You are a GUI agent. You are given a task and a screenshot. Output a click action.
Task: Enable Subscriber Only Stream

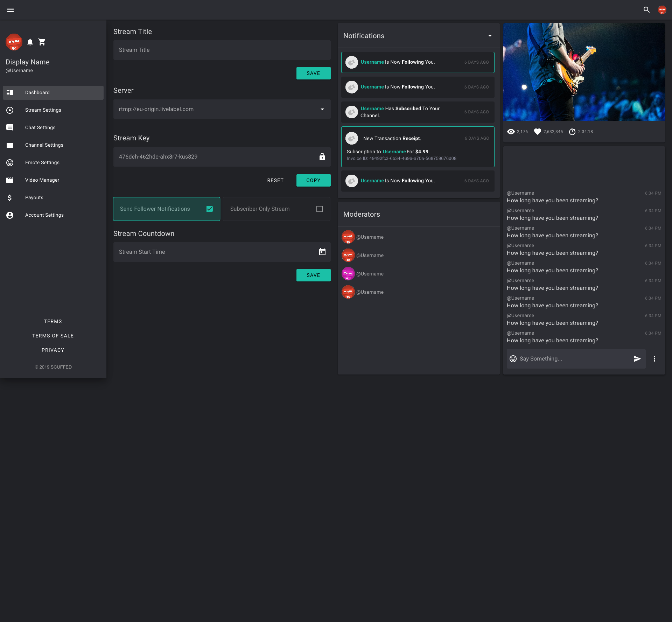coord(319,209)
